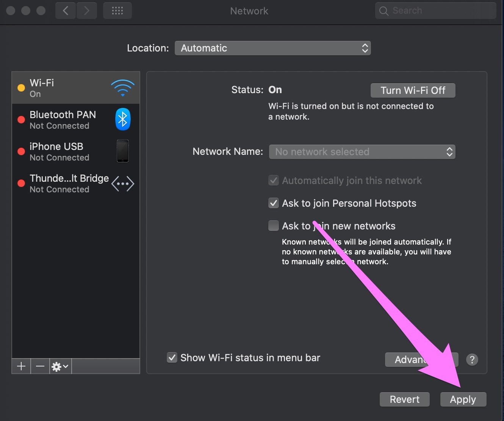Click the yellow status dot beside Wi-Fi

point(21,88)
